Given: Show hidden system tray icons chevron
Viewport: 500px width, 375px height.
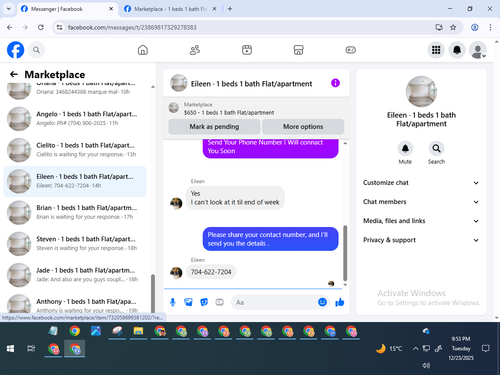Looking at the screenshot, I should coord(415,349).
